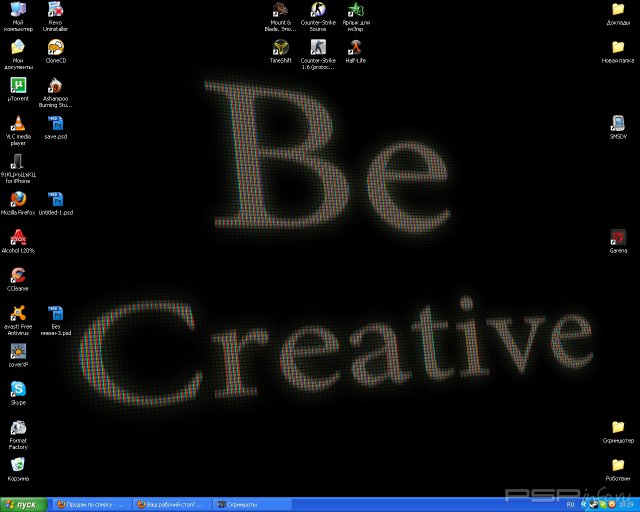
Task: Select the Garena desktop icon
Action: [x=618, y=237]
